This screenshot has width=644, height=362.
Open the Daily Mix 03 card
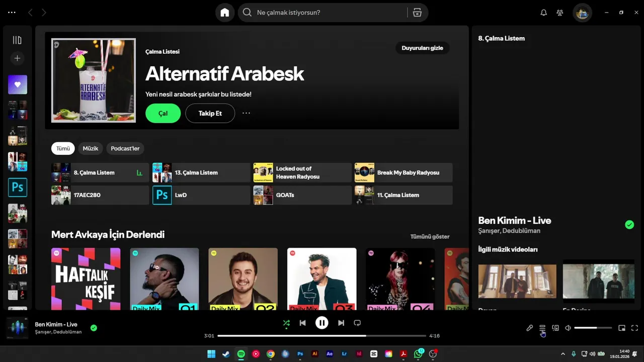coord(322,279)
